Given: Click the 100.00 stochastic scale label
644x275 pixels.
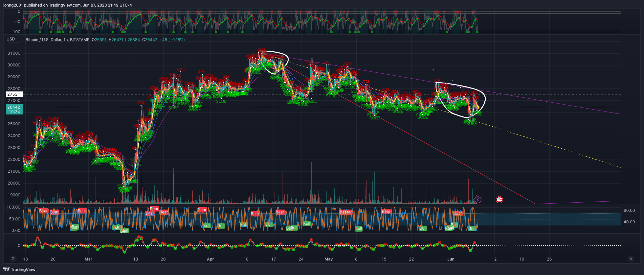Looking at the screenshot, I should click(x=13, y=207).
